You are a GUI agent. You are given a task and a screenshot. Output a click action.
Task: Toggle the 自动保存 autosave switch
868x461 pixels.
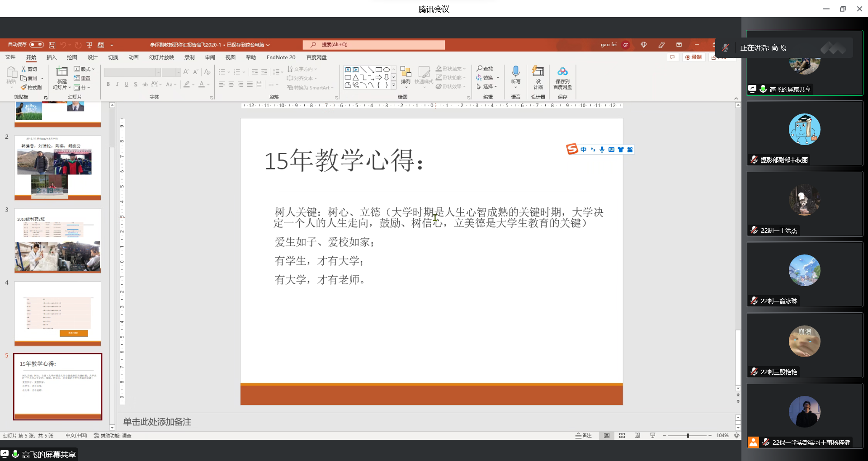point(36,45)
